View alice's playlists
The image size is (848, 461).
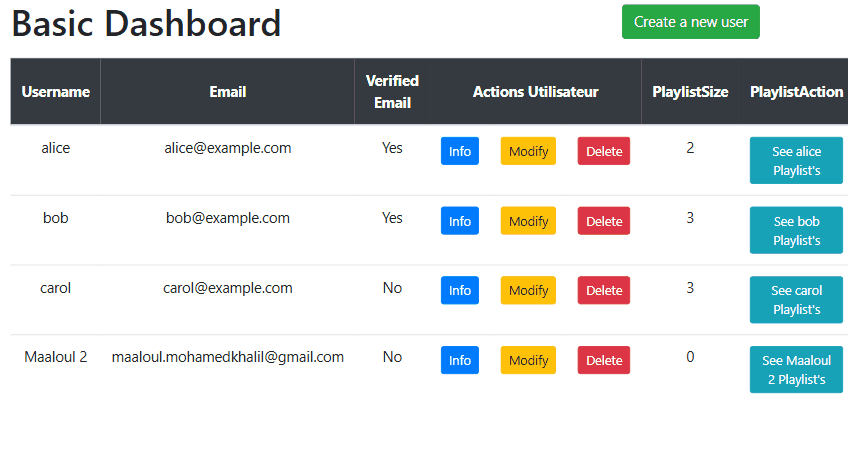coord(796,161)
